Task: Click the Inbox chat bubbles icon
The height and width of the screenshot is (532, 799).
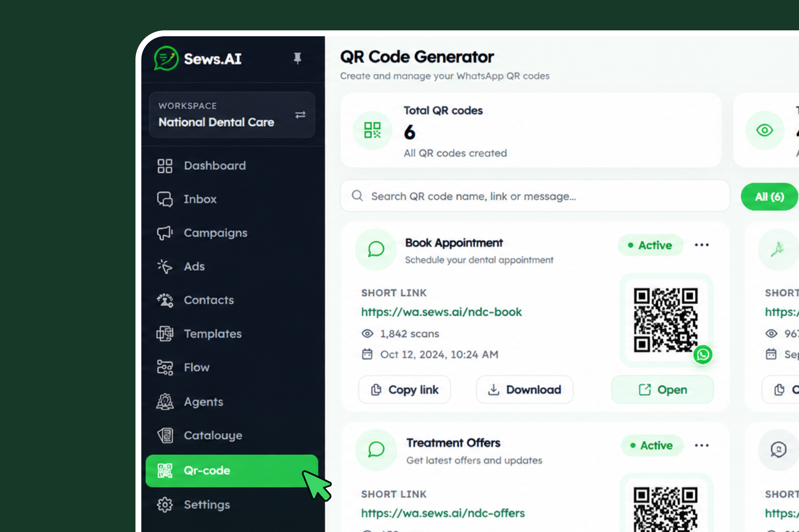Action: [x=165, y=199]
